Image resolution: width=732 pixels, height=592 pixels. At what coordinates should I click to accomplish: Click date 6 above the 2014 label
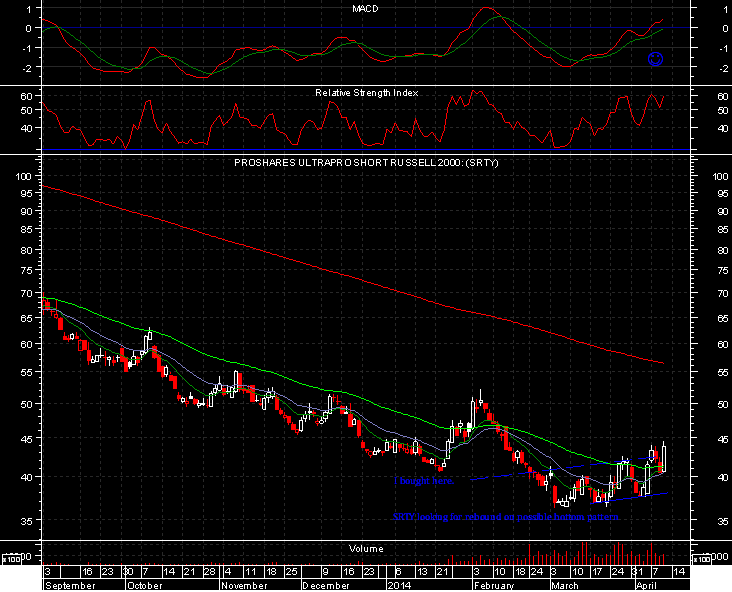point(398,571)
